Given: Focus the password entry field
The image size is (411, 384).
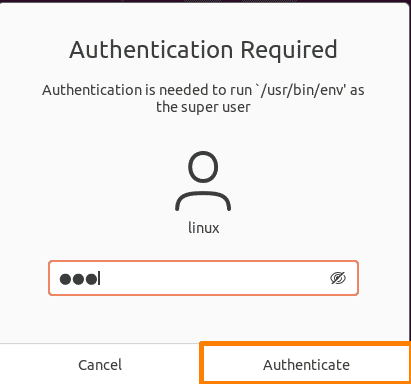Looking at the screenshot, I should (203, 278).
